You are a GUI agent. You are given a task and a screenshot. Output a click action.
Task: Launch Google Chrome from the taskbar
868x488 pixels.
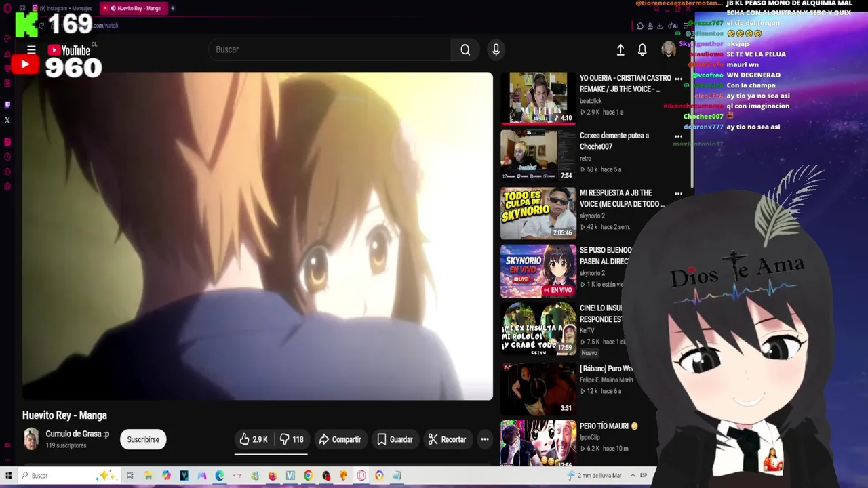[x=308, y=476]
